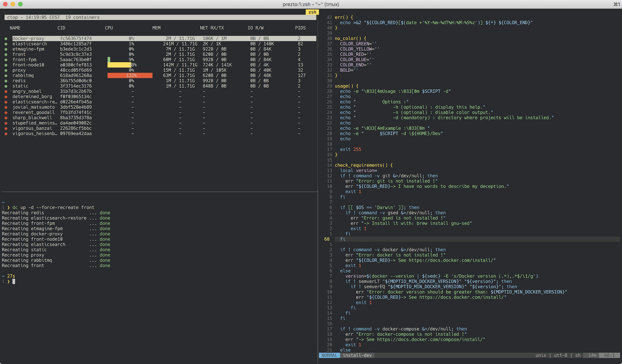Click green status dot beside redis

point(6,81)
